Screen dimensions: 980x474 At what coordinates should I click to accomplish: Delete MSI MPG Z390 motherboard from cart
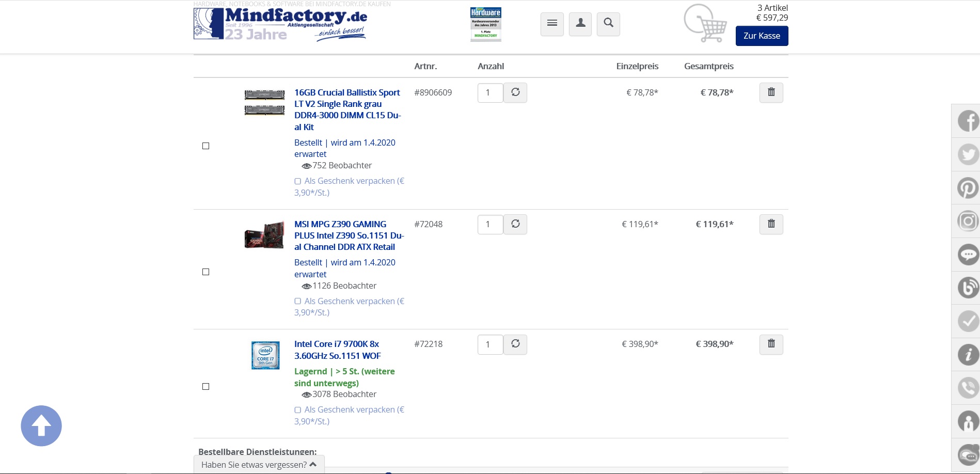click(771, 225)
